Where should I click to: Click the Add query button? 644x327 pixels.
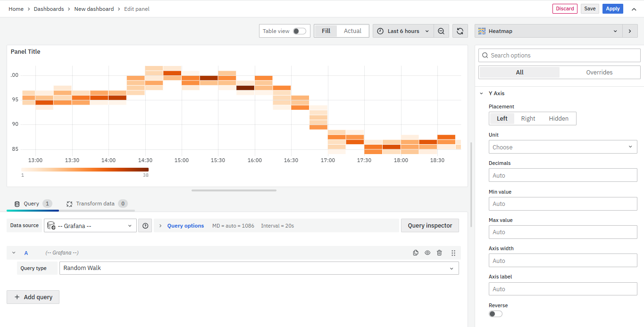point(33,297)
